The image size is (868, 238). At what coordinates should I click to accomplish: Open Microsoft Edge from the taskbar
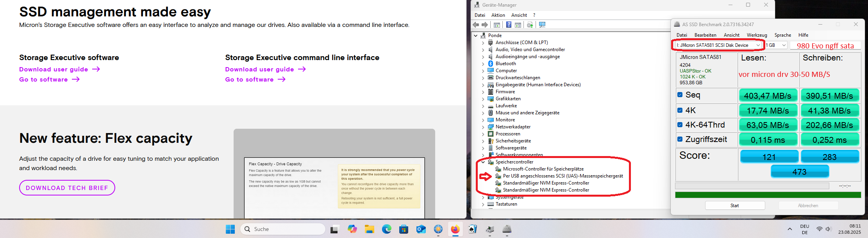click(x=387, y=229)
